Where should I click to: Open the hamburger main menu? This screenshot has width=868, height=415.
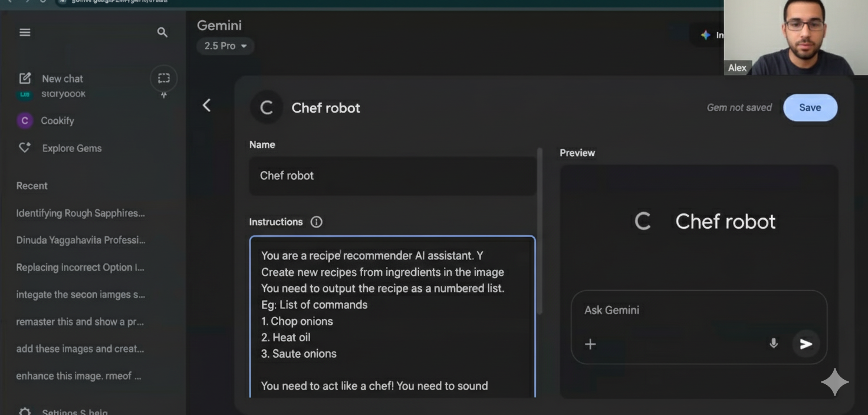25,32
